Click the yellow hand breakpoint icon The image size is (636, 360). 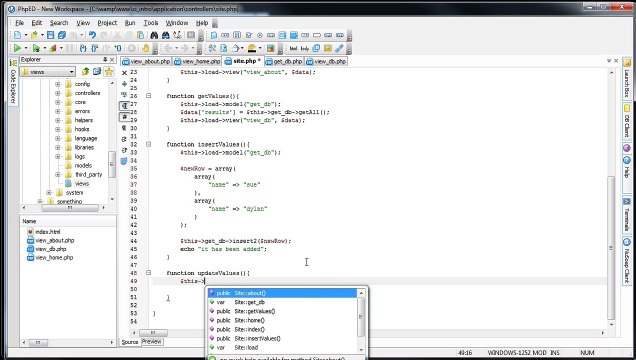pyautogui.click(x=145, y=48)
